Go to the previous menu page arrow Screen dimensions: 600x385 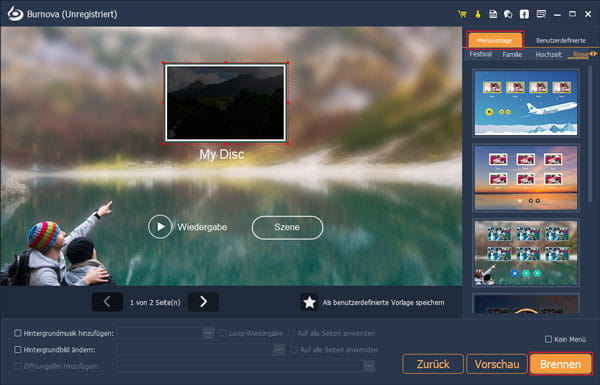(107, 302)
